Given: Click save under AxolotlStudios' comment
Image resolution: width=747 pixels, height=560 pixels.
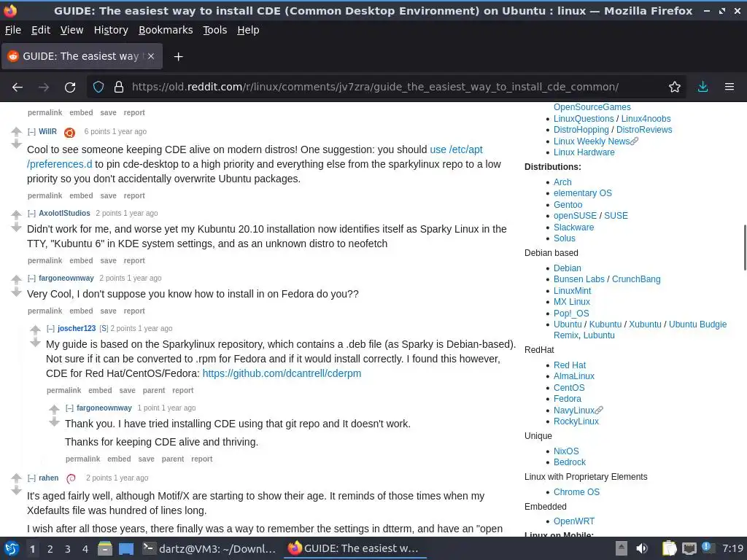Looking at the screenshot, I should [108, 261].
